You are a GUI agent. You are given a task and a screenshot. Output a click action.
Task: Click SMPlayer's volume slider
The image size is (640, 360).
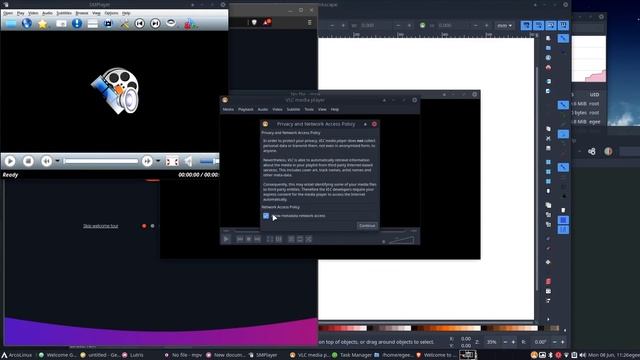209,161
